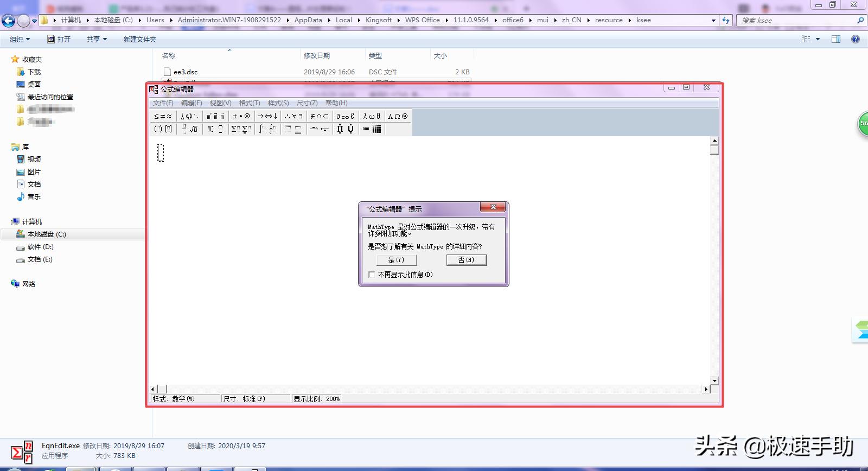Screen dimensions: 868x471
Task: Open the summation templates palette (Σ)
Action: pyautogui.click(x=241, y=129)
